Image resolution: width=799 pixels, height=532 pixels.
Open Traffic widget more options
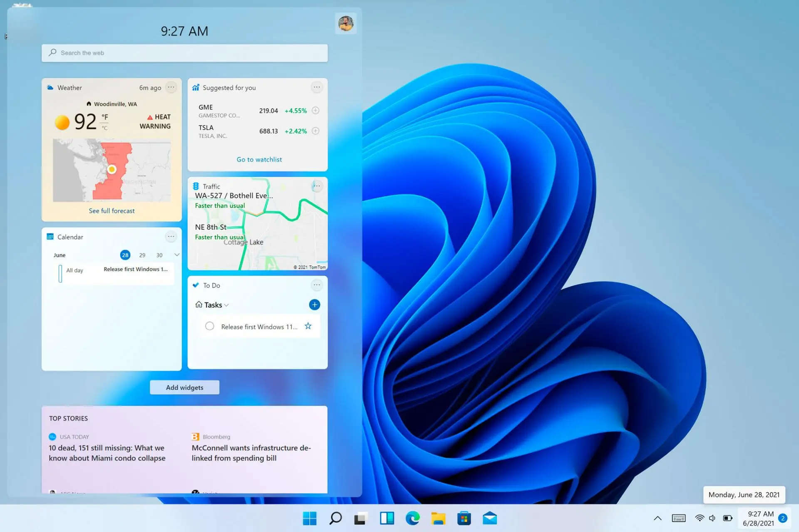[317, 186]
